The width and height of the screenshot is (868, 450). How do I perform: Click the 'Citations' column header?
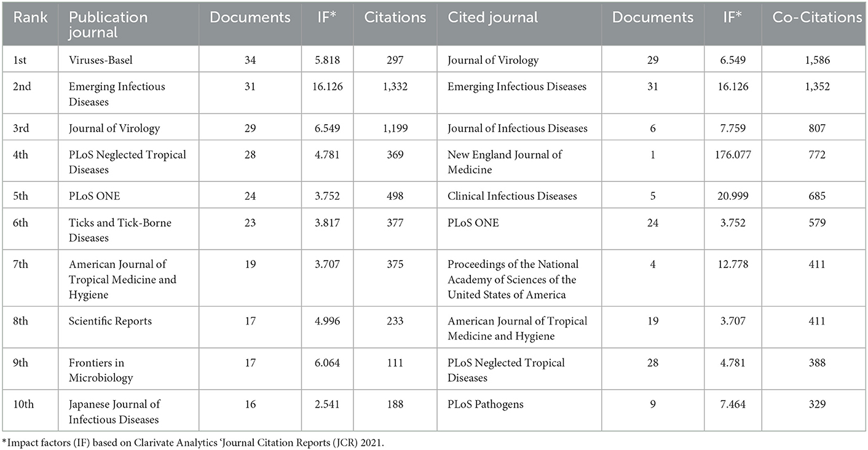coord(395,17)
